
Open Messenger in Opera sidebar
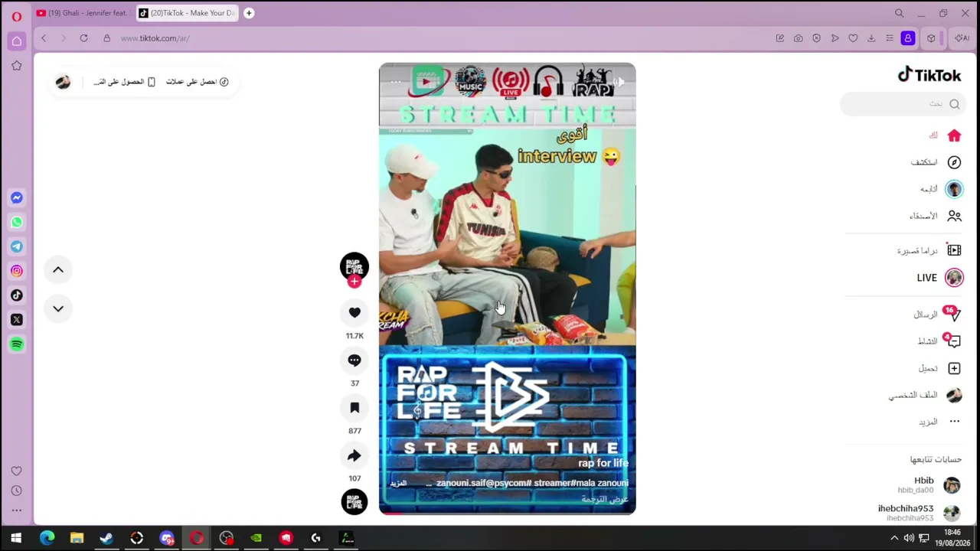point(16,197)
